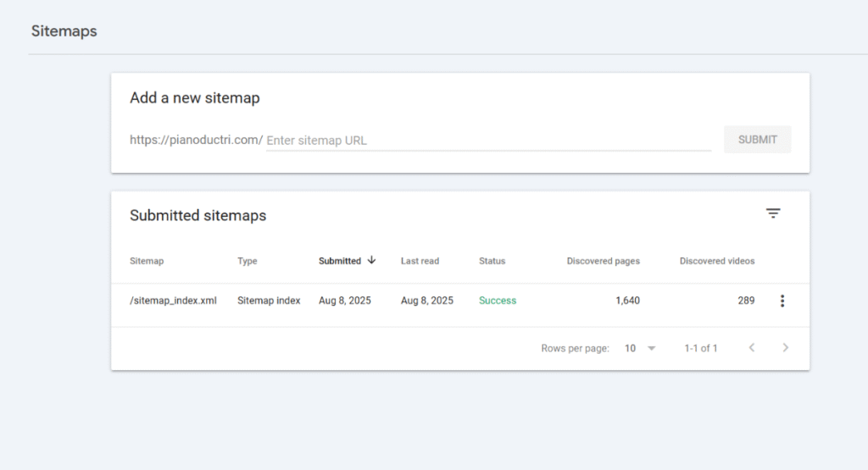Open the filter icon for submitted sitemaps
The height and width of the screenshot is (470, 868).
click(772, 213)
